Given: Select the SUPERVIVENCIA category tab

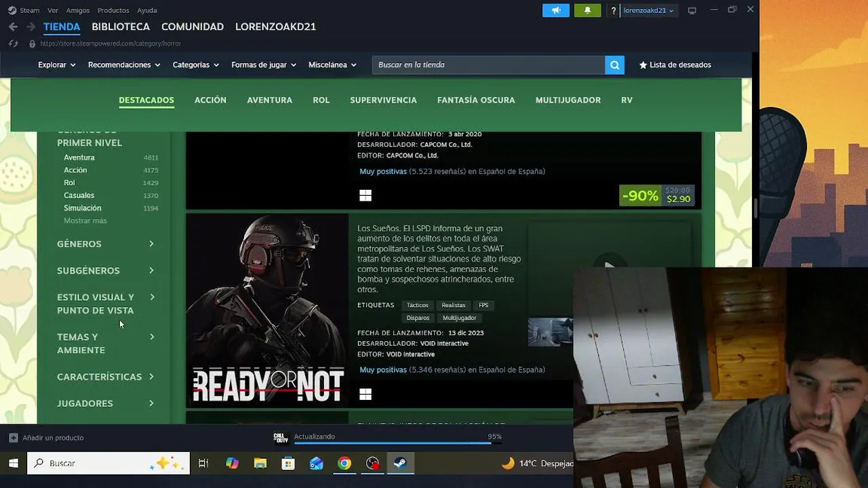Looking at the screenshot, I should [383, 100].
